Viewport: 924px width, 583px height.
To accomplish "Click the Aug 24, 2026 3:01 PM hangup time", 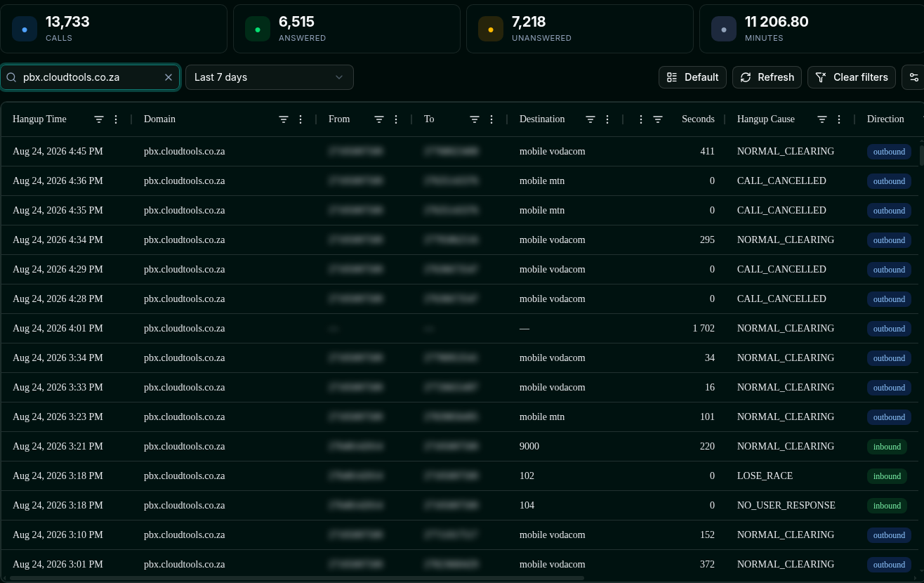I will point(58,565).
